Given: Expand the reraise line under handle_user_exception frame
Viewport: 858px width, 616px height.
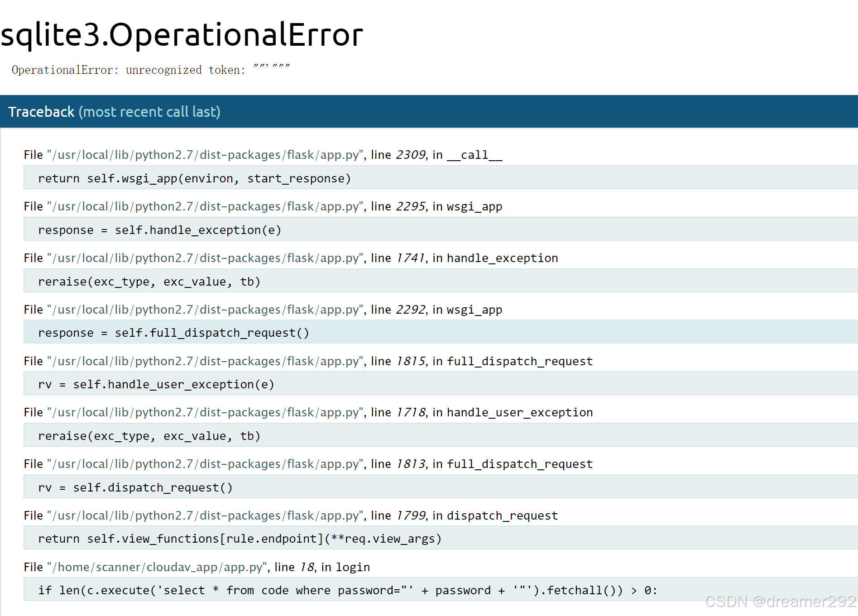Looking at the screenshot, I should (x=149, y=436).
